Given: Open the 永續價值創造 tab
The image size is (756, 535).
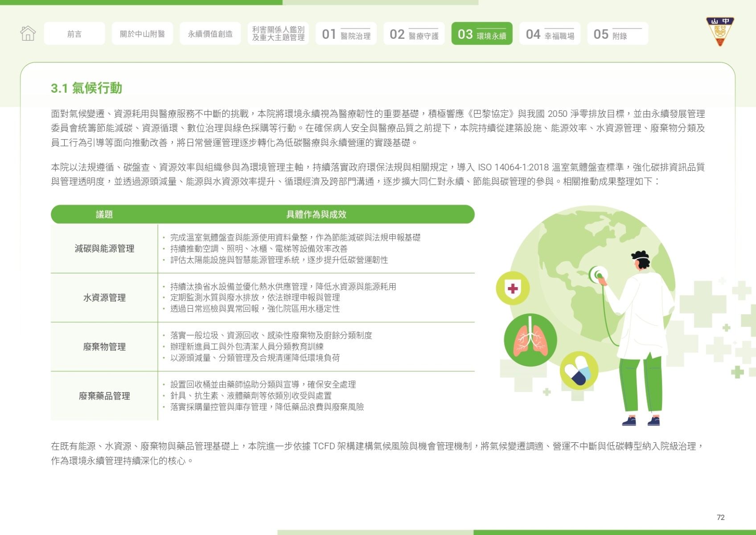Looking at the screenshot, I should click(x=210, y=33).
